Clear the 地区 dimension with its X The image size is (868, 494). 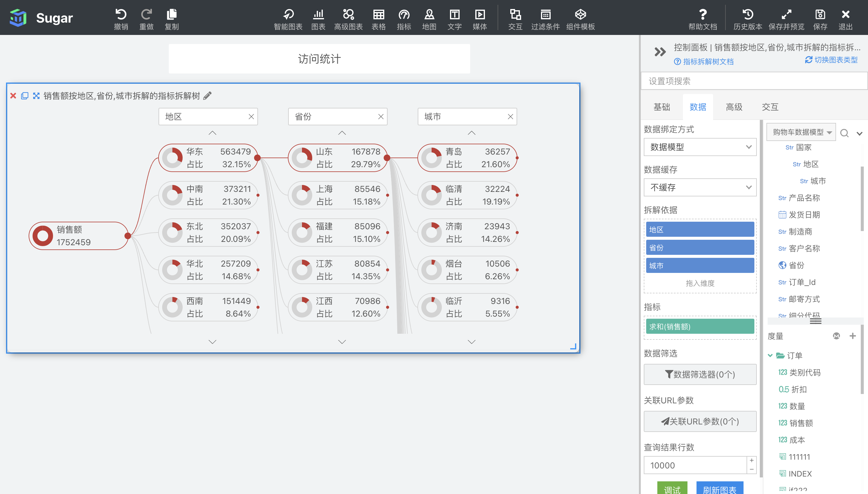[251, 117]
